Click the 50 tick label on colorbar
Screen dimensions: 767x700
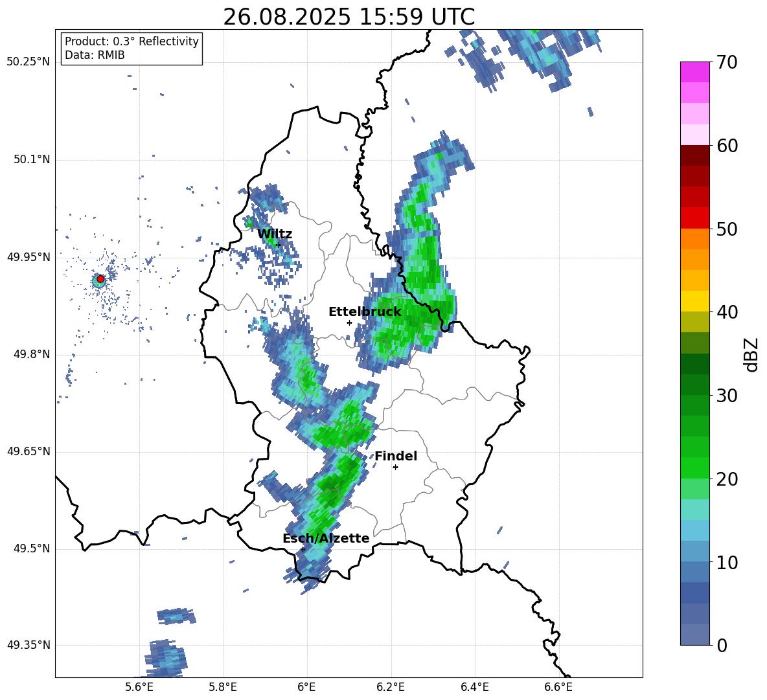pos(727,229)
